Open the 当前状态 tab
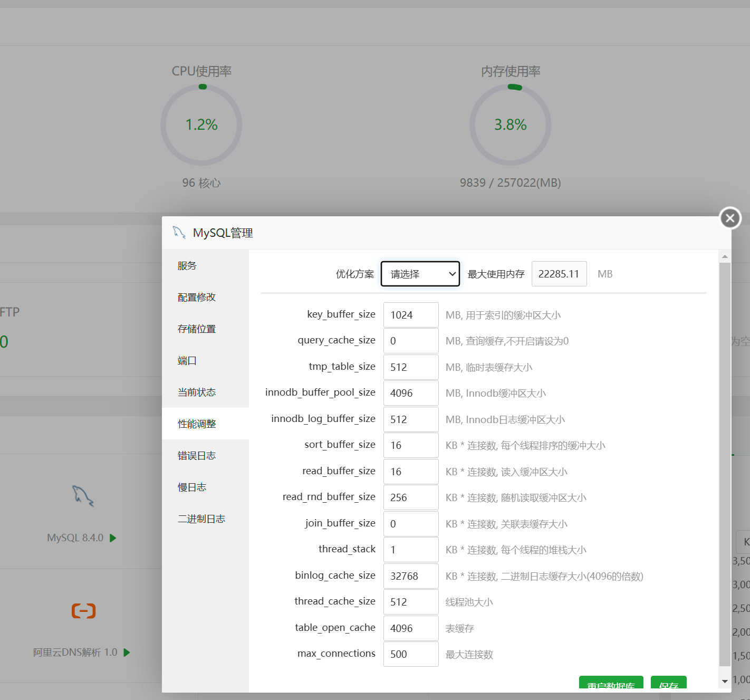 click(205, 392)
